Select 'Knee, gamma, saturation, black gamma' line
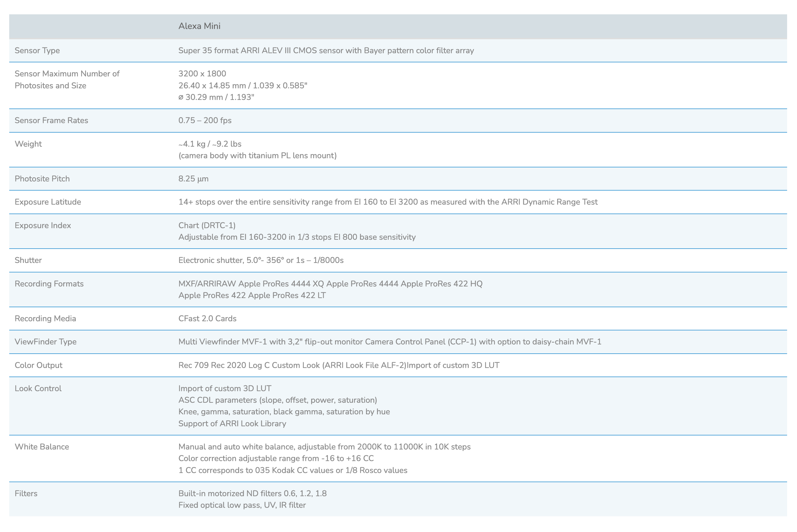The width and height of the screenshot is (797, 532). pos(251,412)
